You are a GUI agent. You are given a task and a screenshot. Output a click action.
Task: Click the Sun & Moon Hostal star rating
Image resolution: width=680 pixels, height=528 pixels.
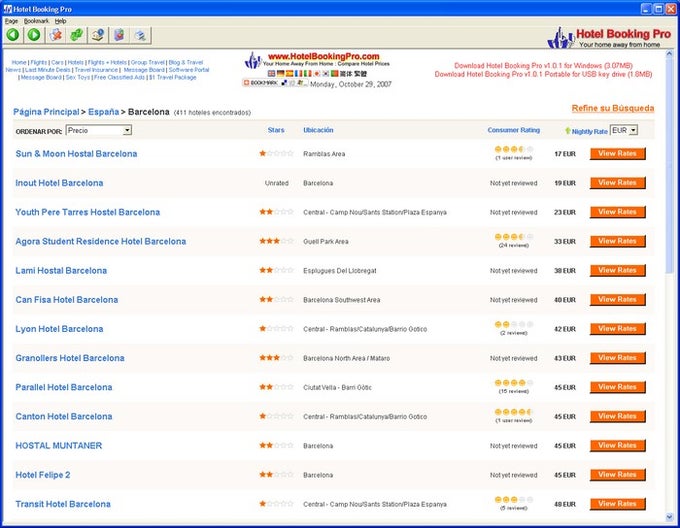276,153
